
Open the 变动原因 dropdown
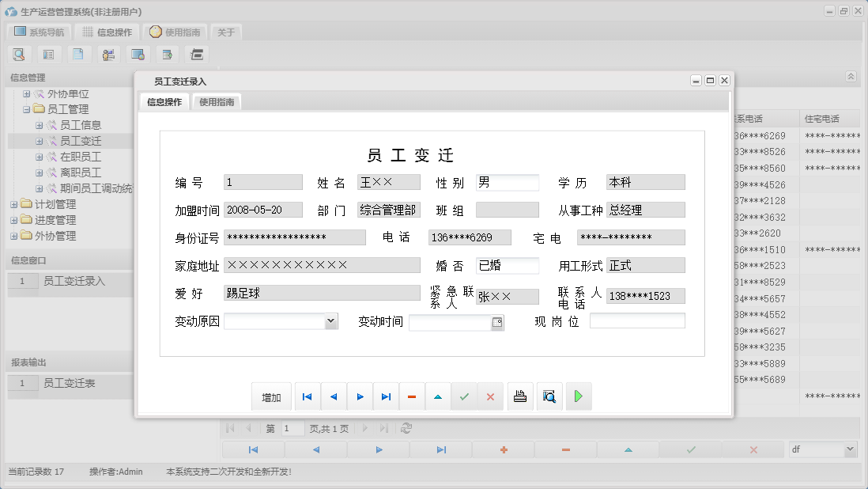pos(330,321)
